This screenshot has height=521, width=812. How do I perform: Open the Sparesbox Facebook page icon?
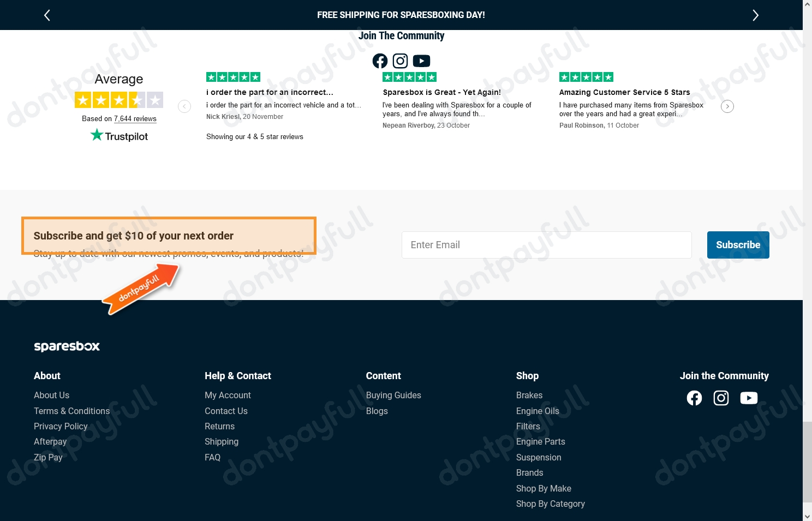(380, 61)
